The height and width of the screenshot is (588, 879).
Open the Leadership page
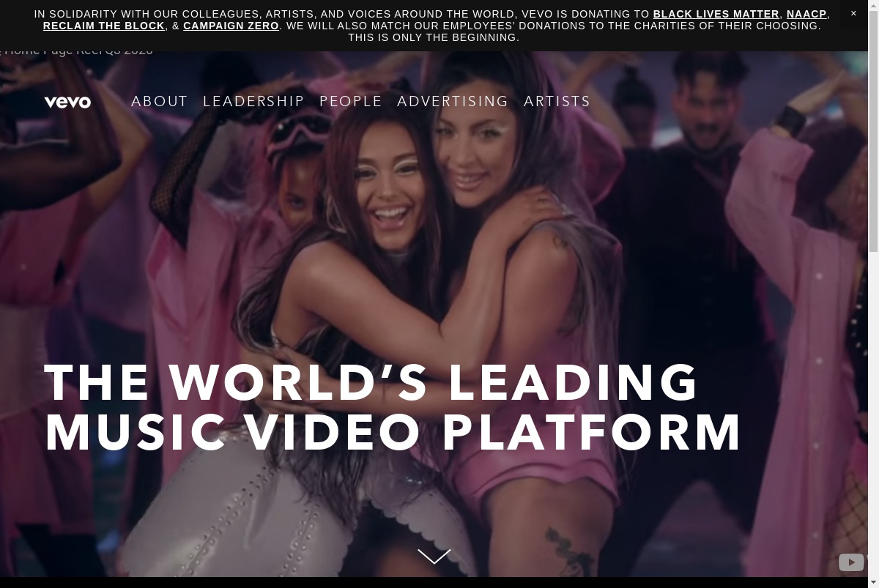coord(253,101)
